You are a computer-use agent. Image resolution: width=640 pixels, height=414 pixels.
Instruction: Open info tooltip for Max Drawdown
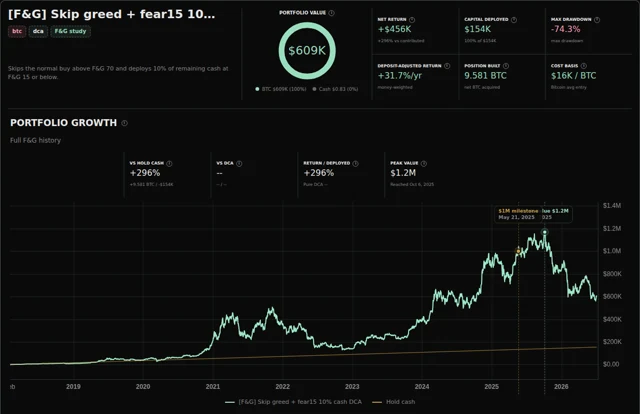(x=597, y=20)
